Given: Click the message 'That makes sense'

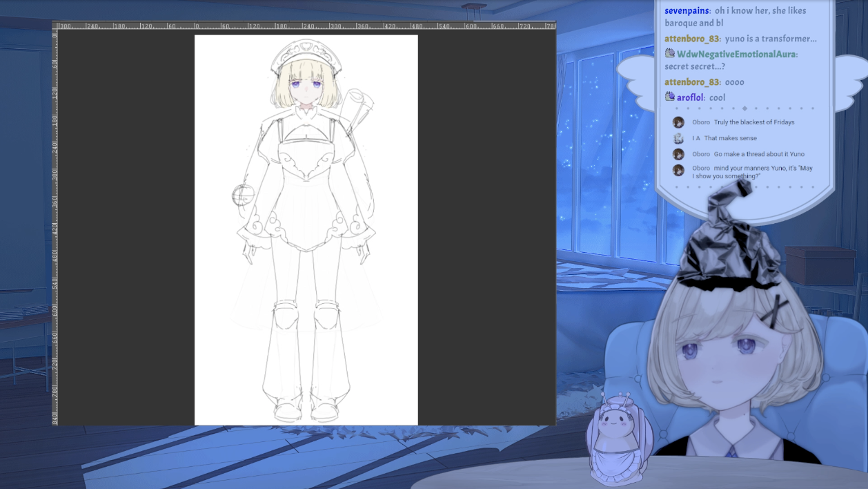Looking at the screenshot, I should tap(730, 138).
